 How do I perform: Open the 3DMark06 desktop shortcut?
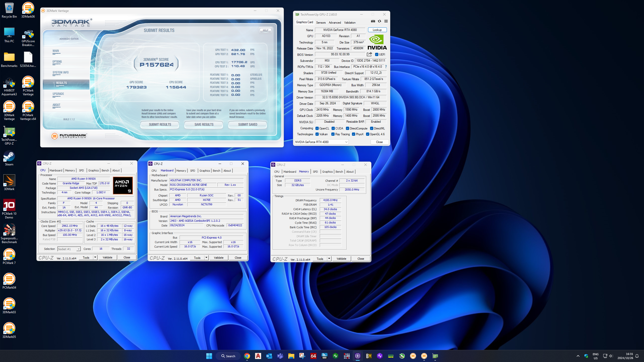[28, 10]
